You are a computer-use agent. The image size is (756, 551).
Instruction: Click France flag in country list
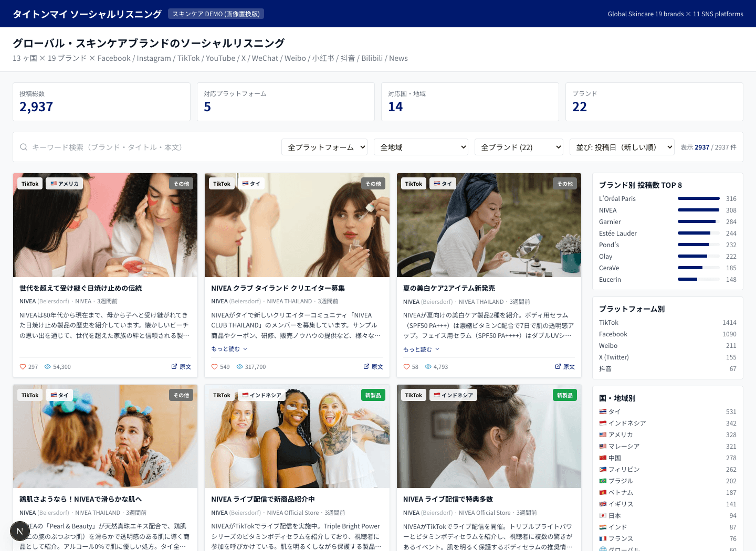click(603, 539)
